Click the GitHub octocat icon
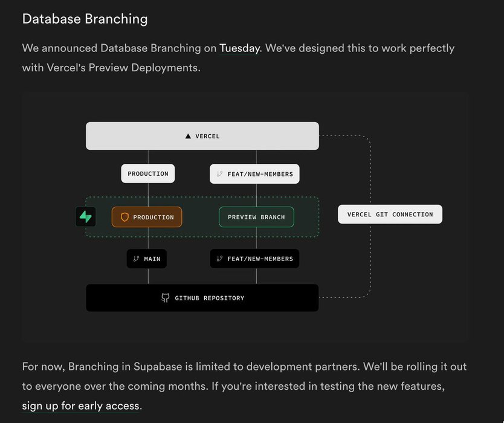This screenshot has height=423, width=504. [x=165, y=298]
